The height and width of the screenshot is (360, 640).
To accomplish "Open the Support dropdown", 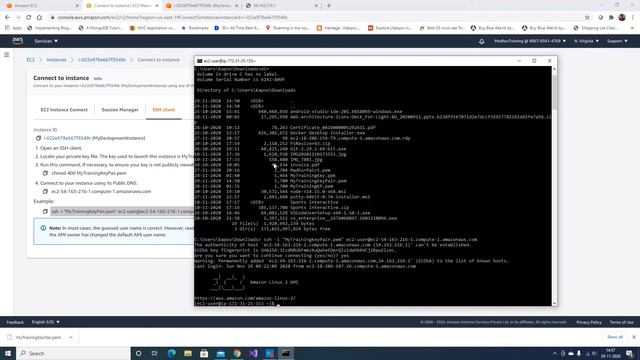I will 617,41.
